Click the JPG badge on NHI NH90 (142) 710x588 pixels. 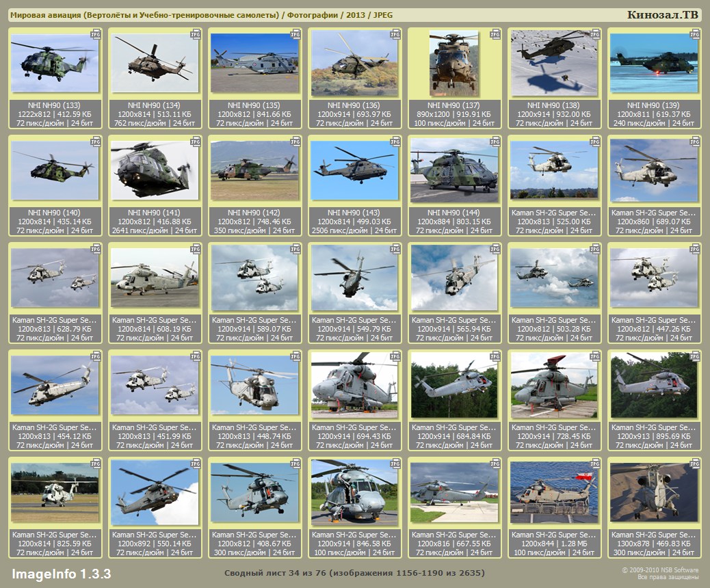tap(295, 142)
